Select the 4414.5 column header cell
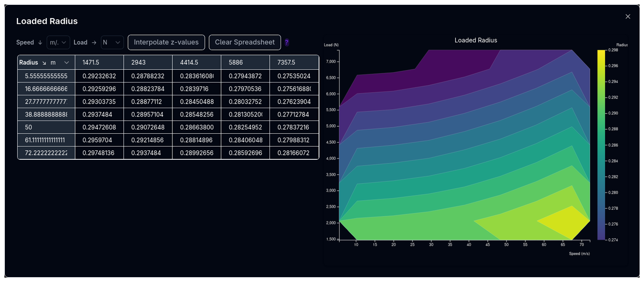 [x=196, y=63]
